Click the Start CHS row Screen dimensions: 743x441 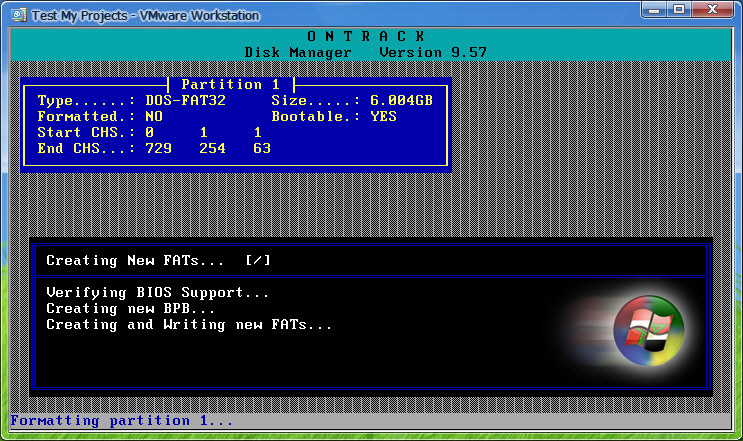tap(148, 133)
